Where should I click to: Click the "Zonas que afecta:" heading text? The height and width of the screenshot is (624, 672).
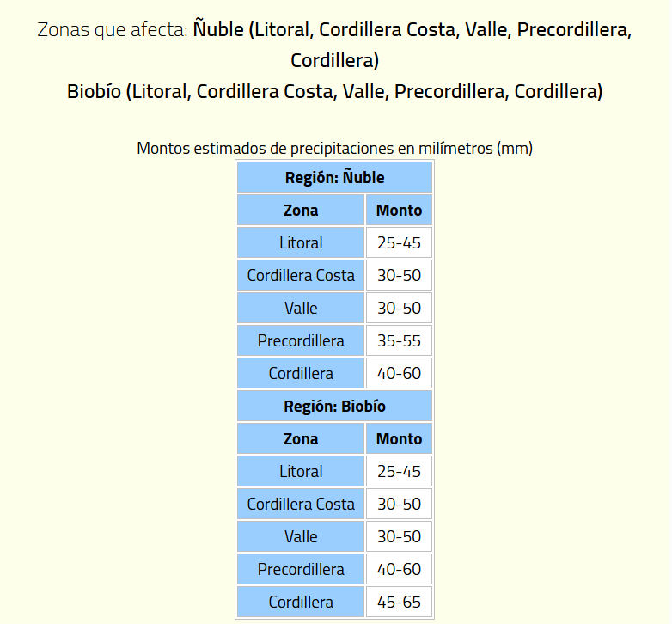point(112,30)
